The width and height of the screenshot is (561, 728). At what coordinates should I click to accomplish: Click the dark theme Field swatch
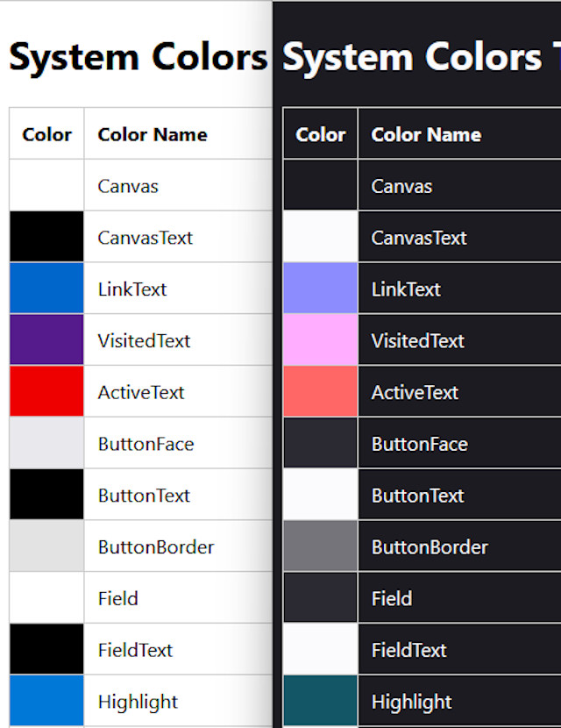click(321, 597)
